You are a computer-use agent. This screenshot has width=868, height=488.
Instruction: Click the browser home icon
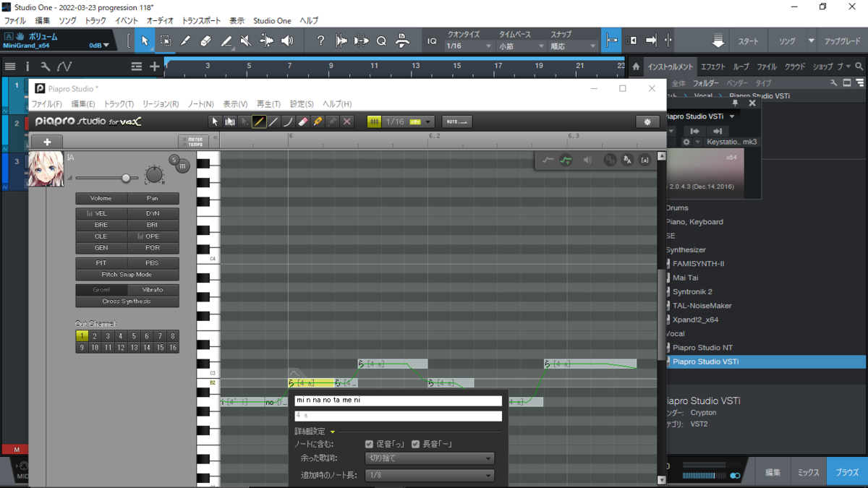pos(636,67)
